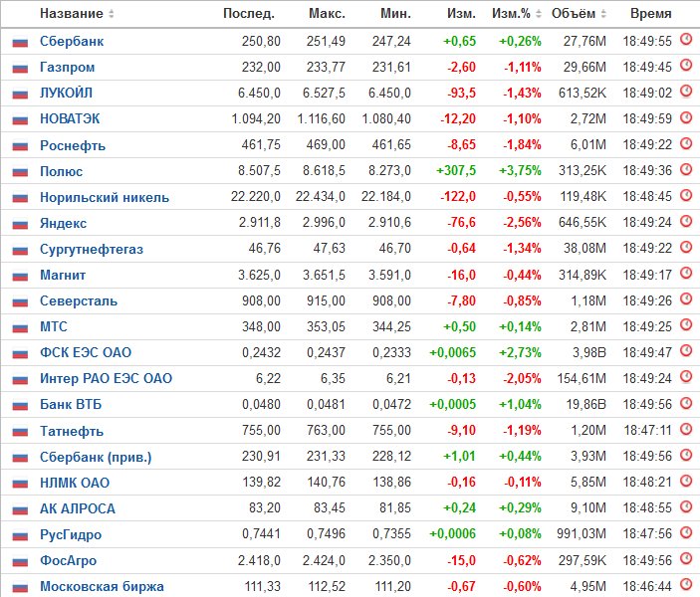The height and width of the screenshot is (597, 700).
Task: Click the clock icon in Сбербанк row
Action: (x=686, y=39)
